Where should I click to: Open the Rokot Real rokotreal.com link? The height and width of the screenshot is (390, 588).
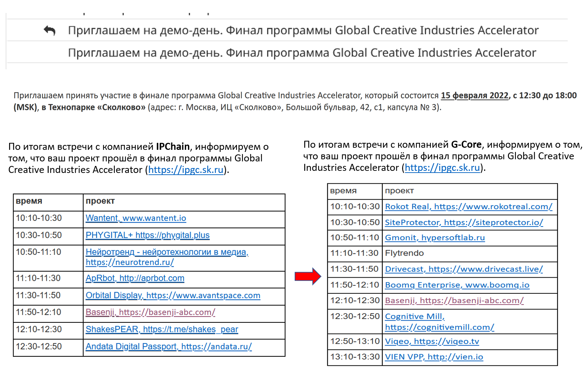[x=469, y=207]
